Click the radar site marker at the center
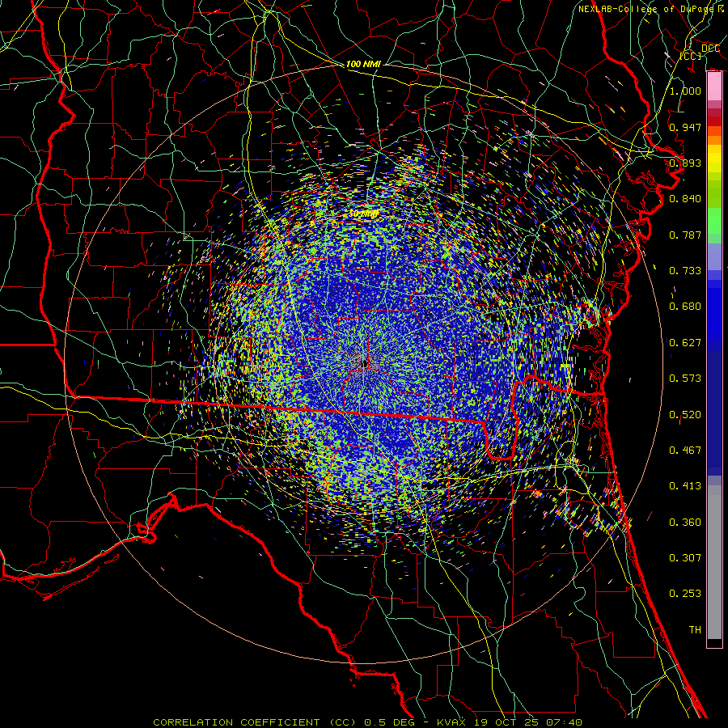728x728 pixels. click(x=365, y=363)
